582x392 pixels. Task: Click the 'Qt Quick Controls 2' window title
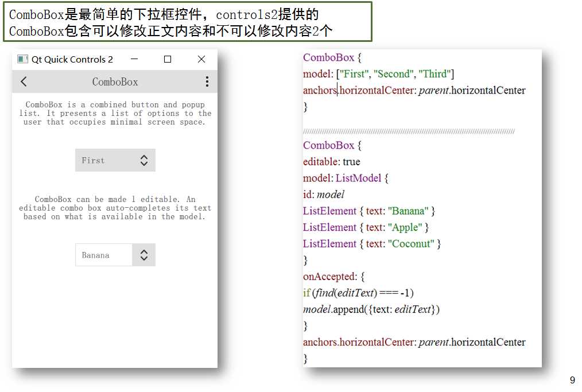[x=72, y=59]
